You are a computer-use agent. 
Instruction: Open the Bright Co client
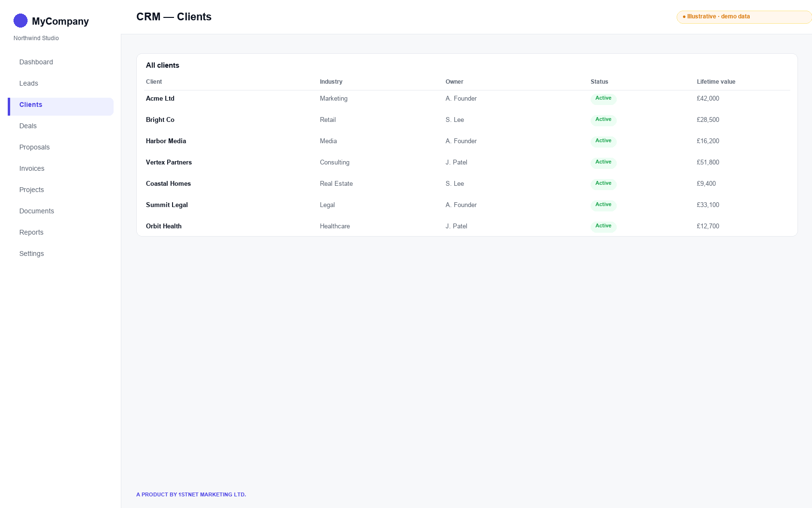click(160, 120)
